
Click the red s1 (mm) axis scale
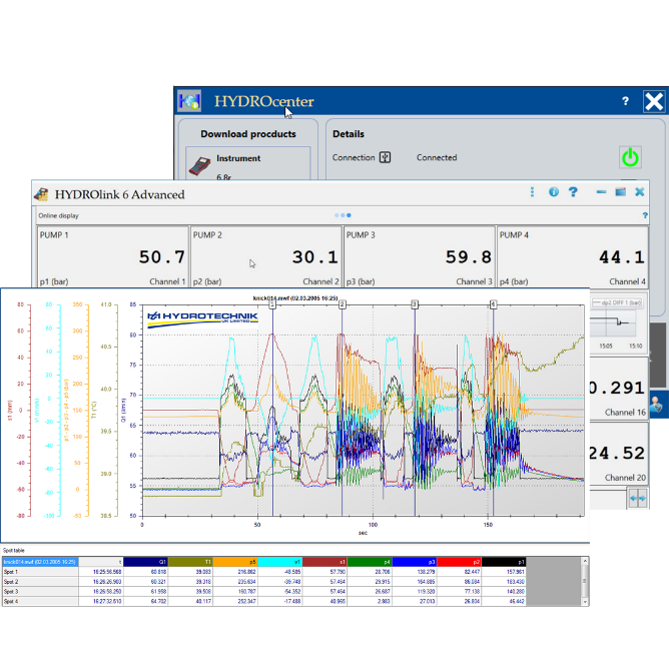pyautogui.click(x=20, y=410)
